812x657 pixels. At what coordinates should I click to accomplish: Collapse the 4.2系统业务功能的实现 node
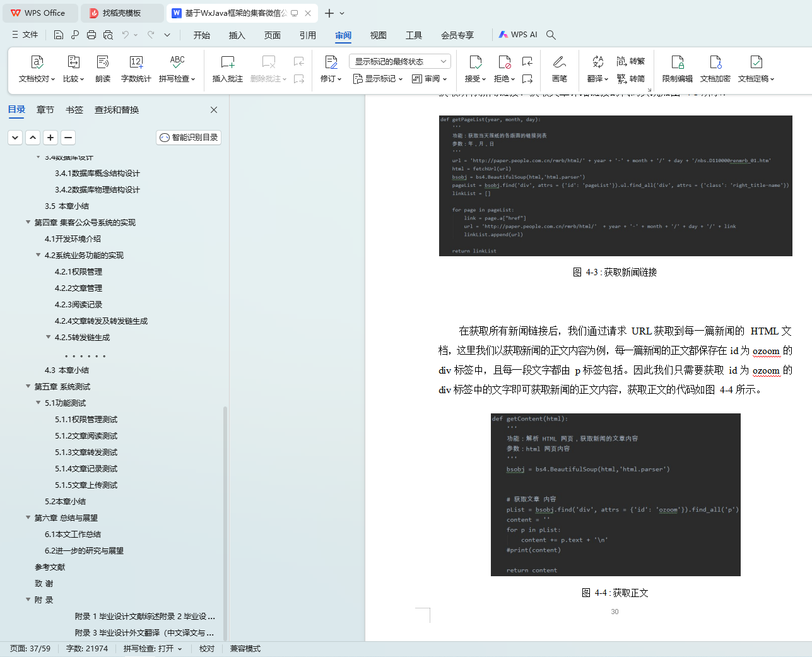38,255
